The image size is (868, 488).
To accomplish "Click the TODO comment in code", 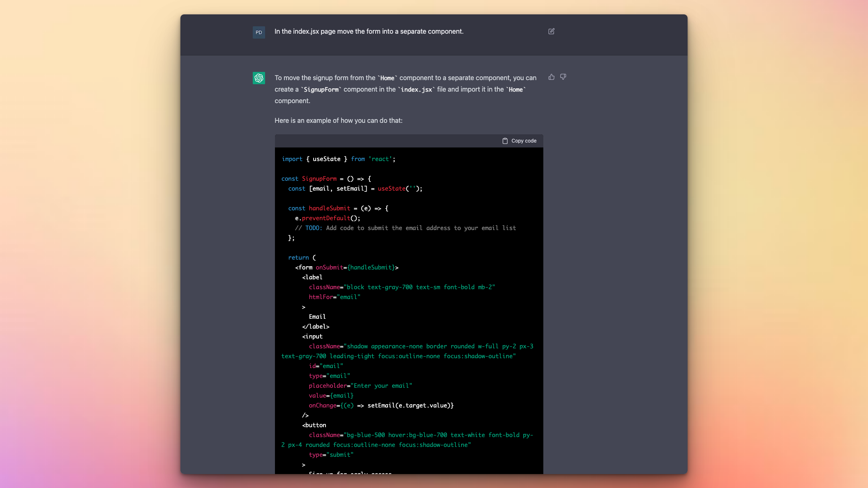I will point(405,228).
